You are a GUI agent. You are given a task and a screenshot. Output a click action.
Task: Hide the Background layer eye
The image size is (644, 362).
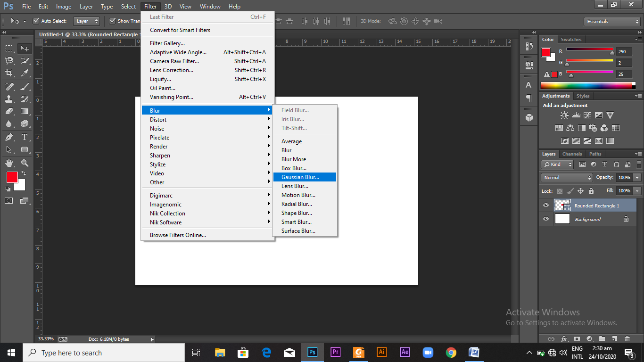tap(546, 219)
